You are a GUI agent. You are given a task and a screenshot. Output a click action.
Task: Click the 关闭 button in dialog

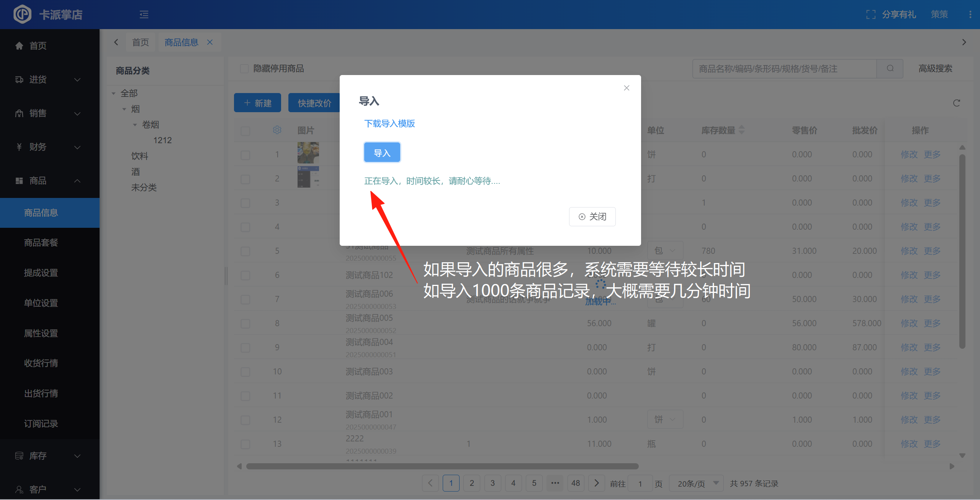point(592,217)
